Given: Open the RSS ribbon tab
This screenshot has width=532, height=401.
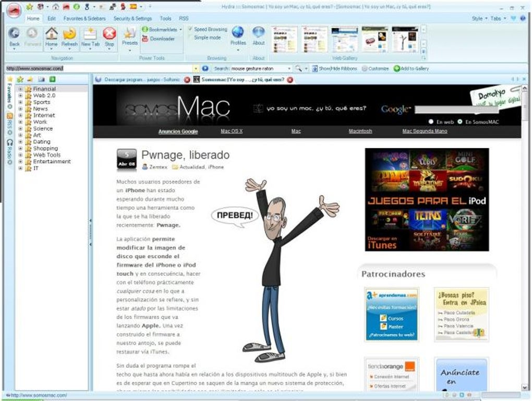Looking at the screenshot, I should 184,18.
